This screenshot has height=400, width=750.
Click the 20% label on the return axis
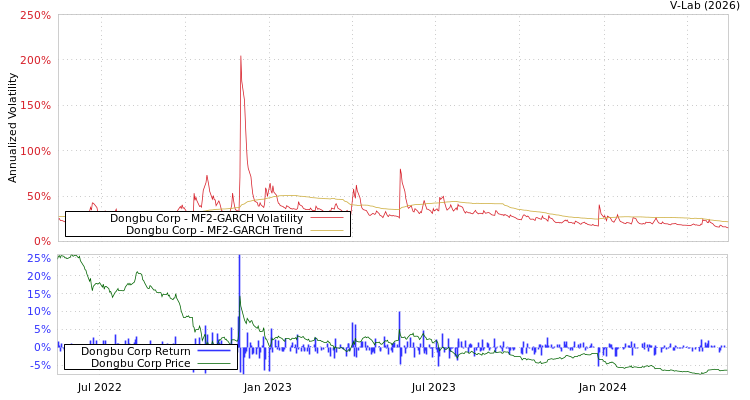point(39,276)
